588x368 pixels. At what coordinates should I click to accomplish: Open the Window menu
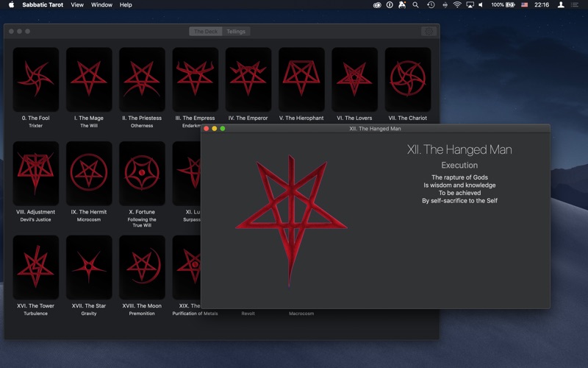(101, 5)
